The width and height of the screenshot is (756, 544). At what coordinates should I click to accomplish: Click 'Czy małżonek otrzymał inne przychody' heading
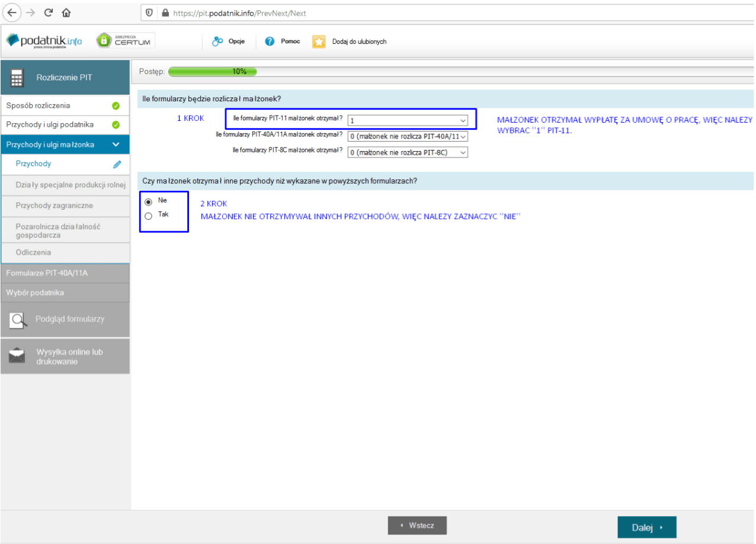pyautogui.click(x=279, y=181)
